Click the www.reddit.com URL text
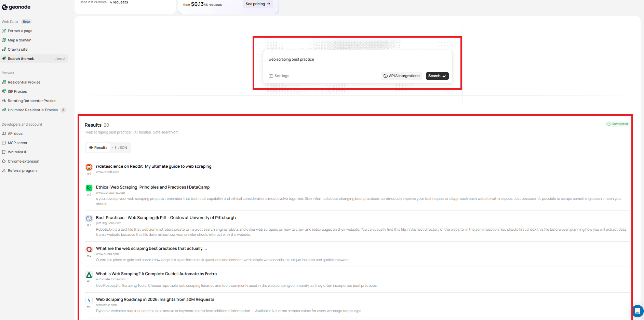This screenshot has width=644, height=320. (x=107, y=172)
